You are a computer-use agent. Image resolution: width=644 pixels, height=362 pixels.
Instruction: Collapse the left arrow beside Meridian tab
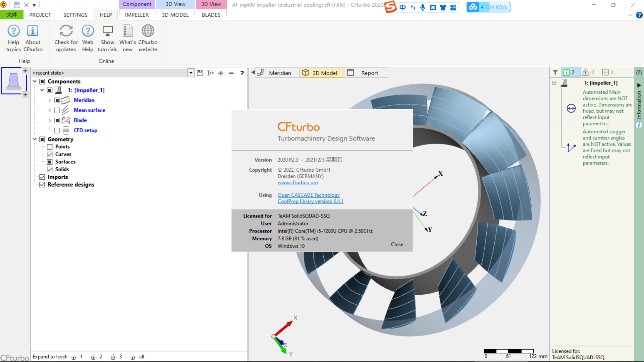[253, 73]
